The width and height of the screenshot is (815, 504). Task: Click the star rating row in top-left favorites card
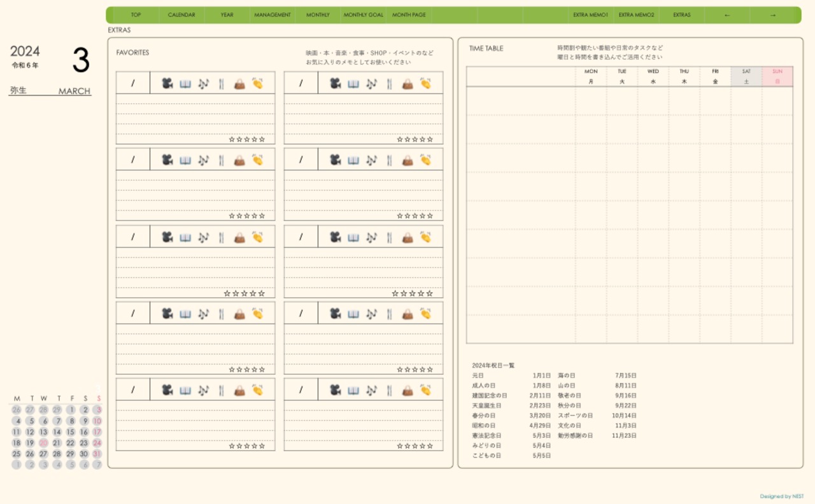(x=247, y=139)
